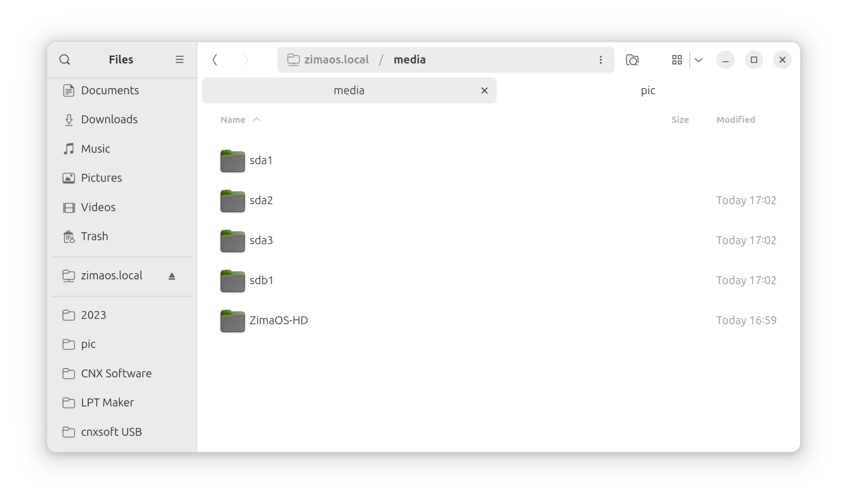
Task: Sort files by Modified column
Action: click(x=735, y=120)
